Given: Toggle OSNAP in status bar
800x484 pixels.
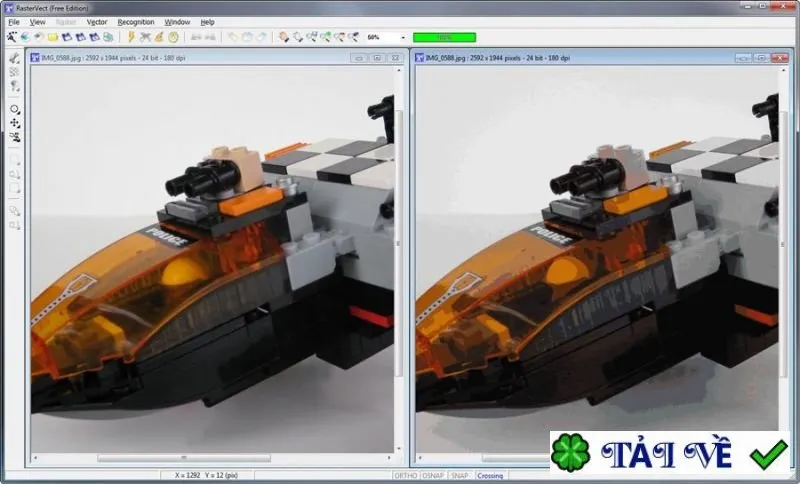Looking at the screenshot, I should (x=433, y=475).
